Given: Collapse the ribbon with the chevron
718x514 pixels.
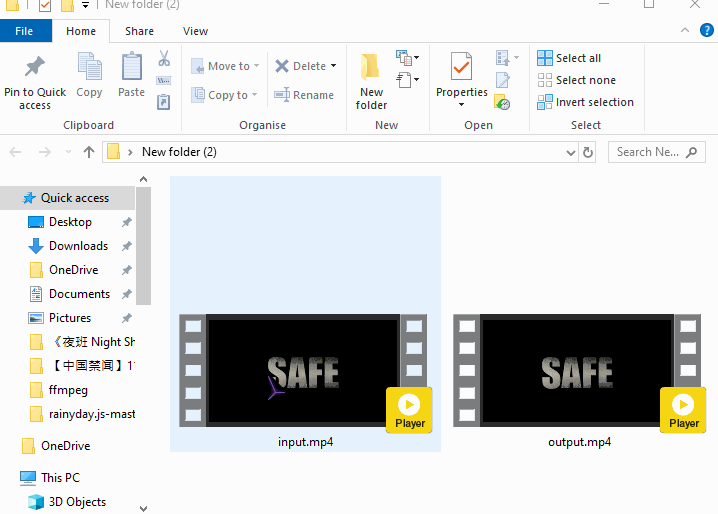Looking at the screenshot, I should coord(685,30).
